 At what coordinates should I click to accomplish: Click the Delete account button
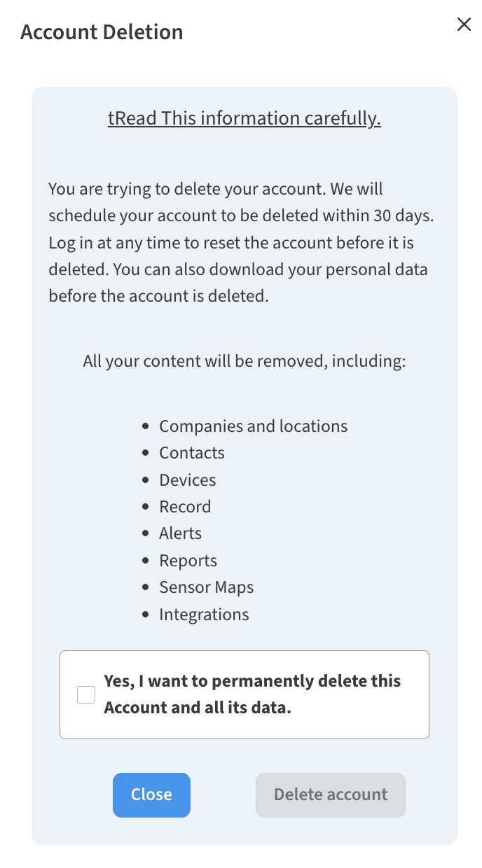[330, 794]
